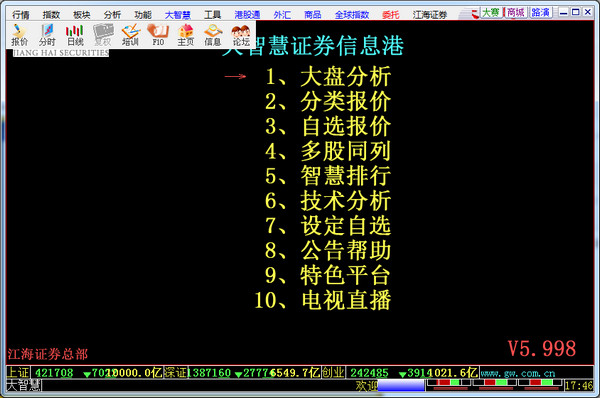This screenshot has height=398, width=600.
Task: Open the 委托 trading menu
Action: pyautogui.click(x=391, y=15)
